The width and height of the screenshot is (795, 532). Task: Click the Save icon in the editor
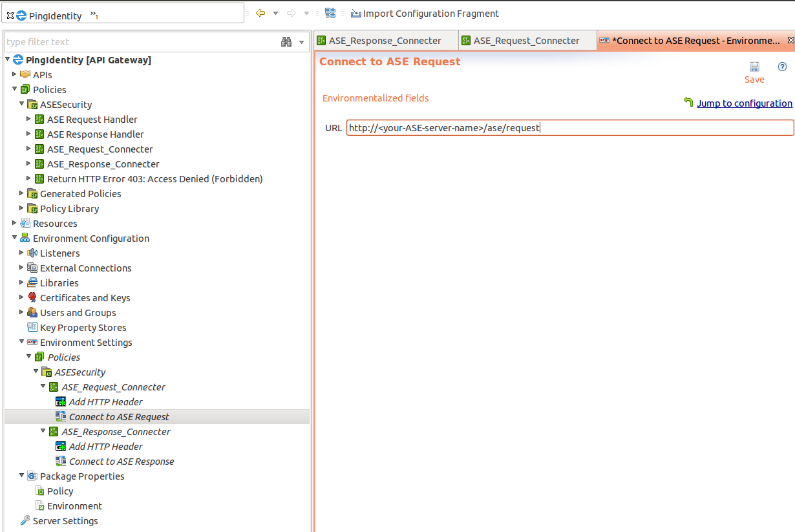coord(754,67)
